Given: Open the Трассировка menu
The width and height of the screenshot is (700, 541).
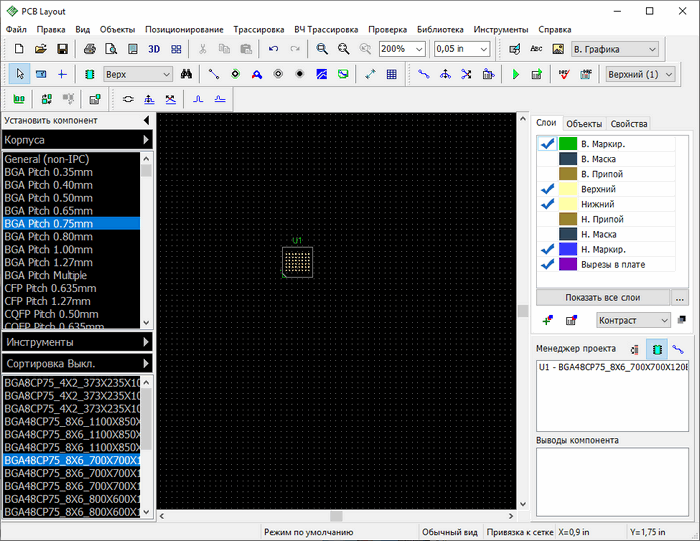Looking at the screenshot, I should click(x=259, y=30).
